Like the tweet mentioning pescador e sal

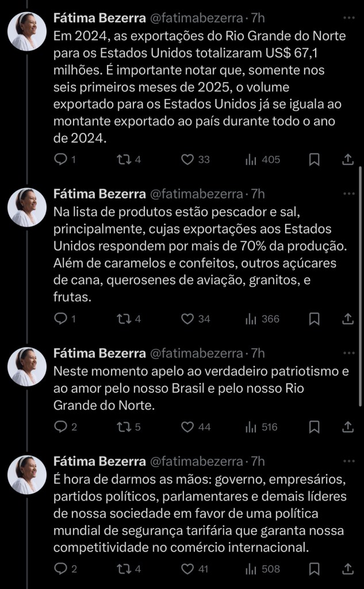point(187,319)
